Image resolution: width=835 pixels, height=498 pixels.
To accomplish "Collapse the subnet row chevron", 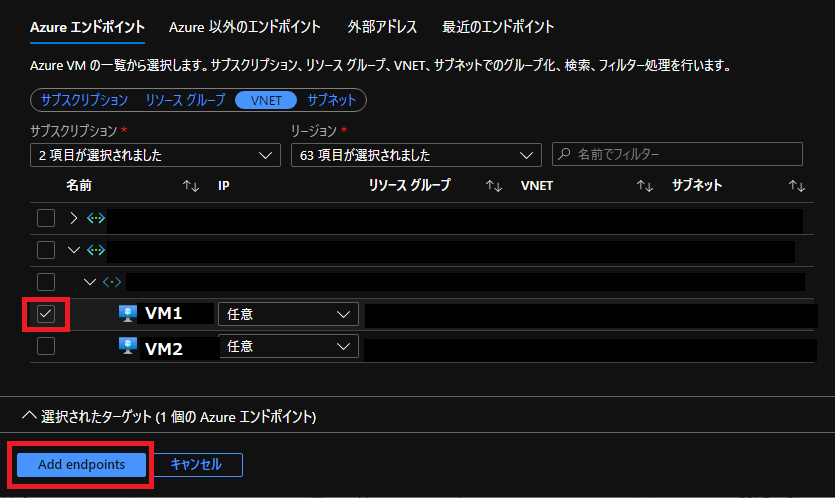I will coord(90,282).
